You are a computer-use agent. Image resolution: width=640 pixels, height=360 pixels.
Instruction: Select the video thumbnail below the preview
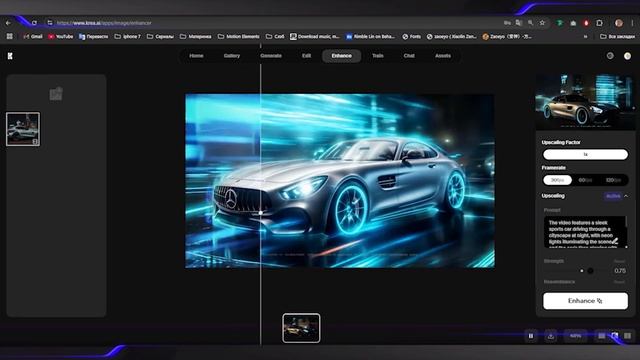click(301, 328)
